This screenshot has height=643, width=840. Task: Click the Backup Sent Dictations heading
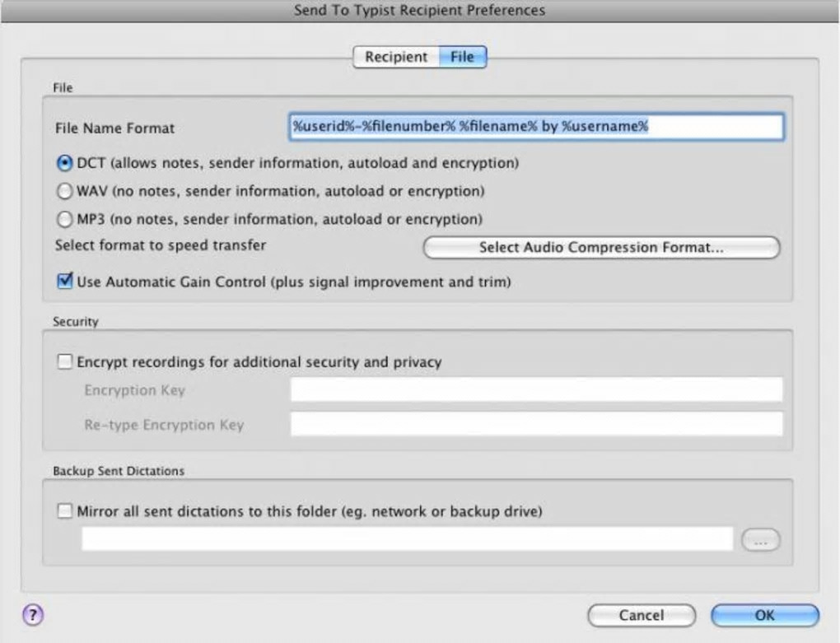coord(119,471)
